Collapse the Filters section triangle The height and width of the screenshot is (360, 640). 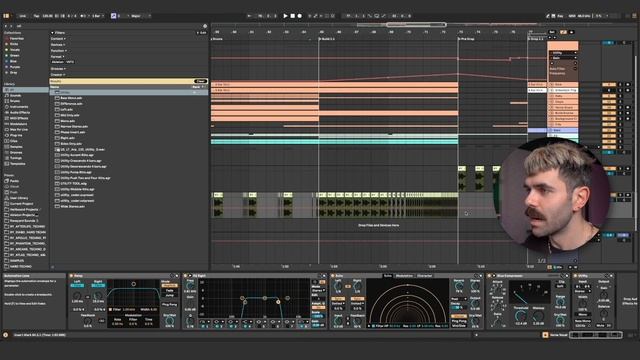pos(52,33)
